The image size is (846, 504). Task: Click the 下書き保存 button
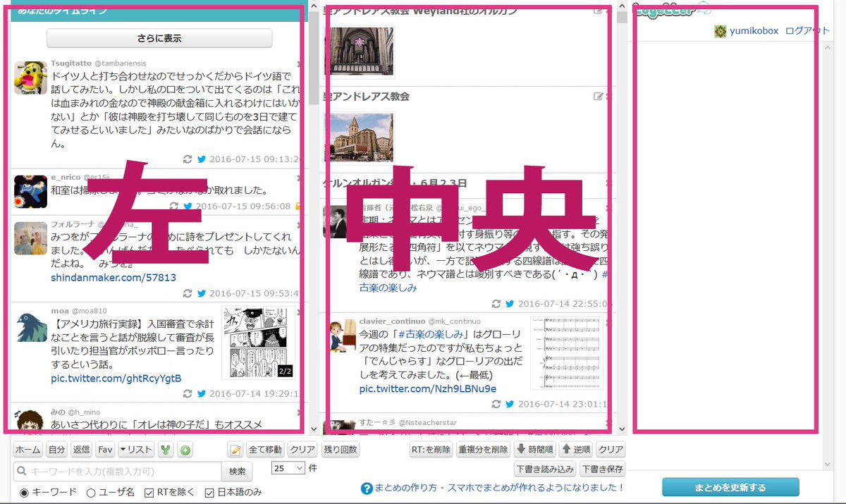coord(602,469)
